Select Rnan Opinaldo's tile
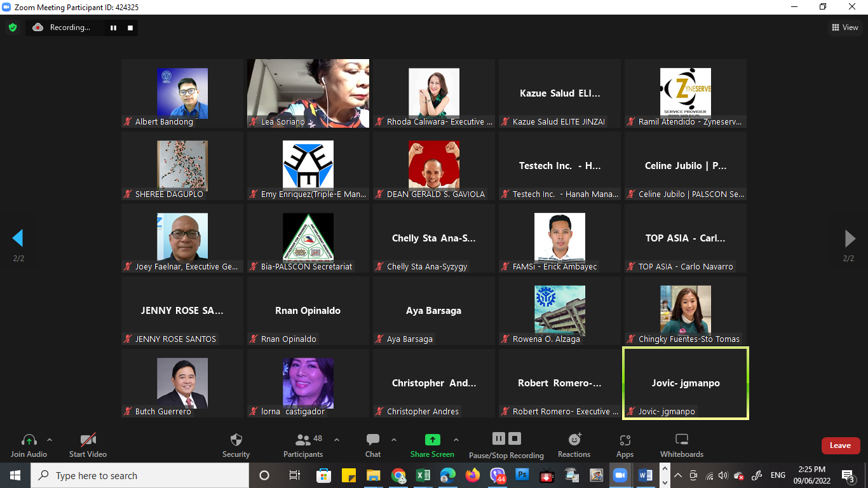The height and width of the screenshot is (488, 868). pos(308,311)
